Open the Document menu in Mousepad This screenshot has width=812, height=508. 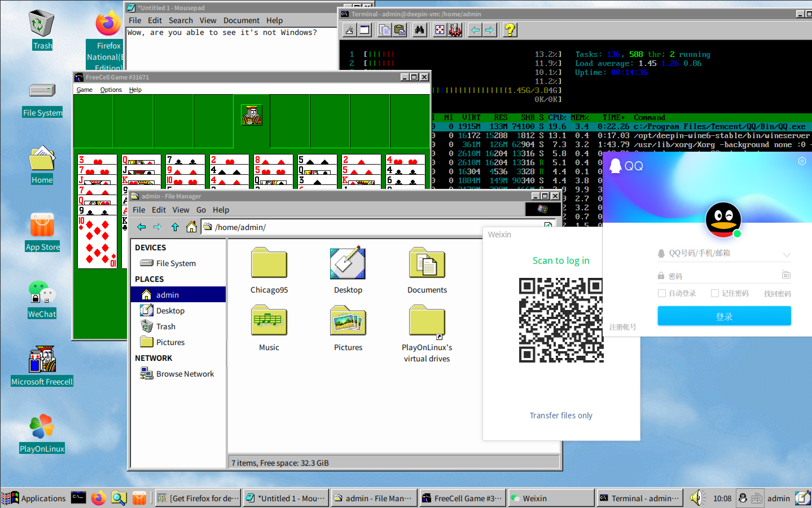coord(242,21)
